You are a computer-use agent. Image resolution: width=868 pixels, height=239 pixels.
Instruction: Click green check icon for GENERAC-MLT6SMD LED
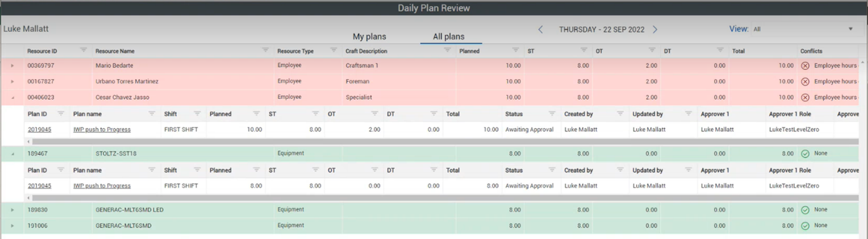805,210
